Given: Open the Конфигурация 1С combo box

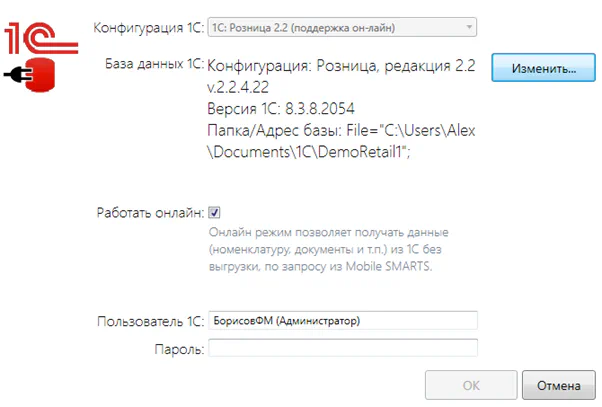Looking at the screenshot, I should tap(335, 27).
